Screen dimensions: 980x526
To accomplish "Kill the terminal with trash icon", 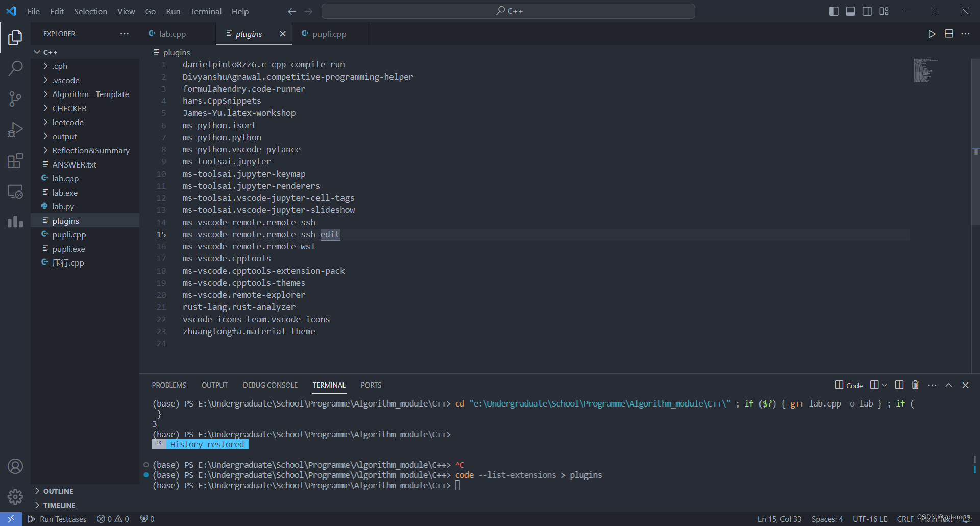I will click(x=915, y=385).
